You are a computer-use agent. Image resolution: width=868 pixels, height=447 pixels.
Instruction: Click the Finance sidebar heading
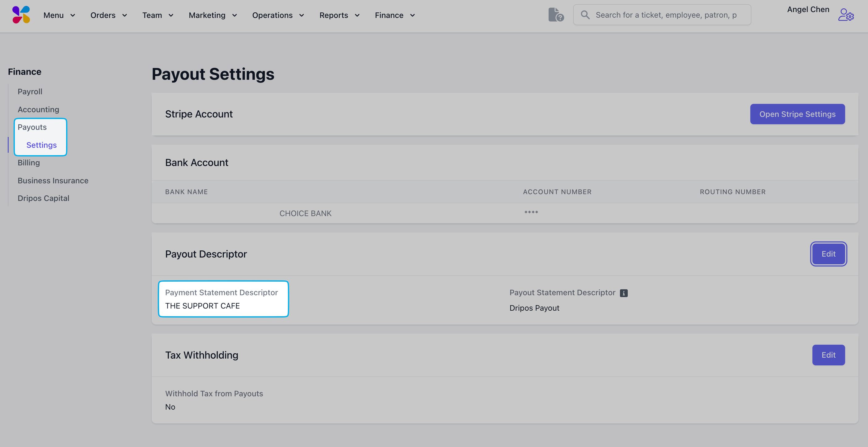coord(25,72)
